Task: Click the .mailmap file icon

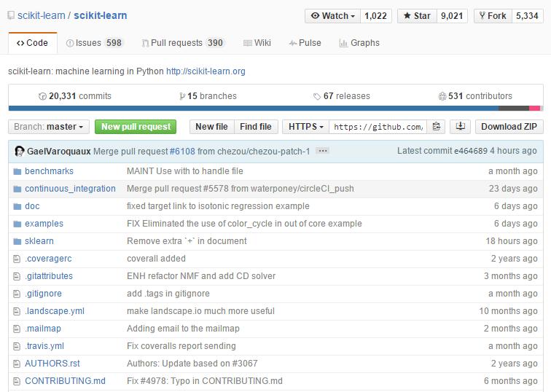Action: (x=17, y=329)
